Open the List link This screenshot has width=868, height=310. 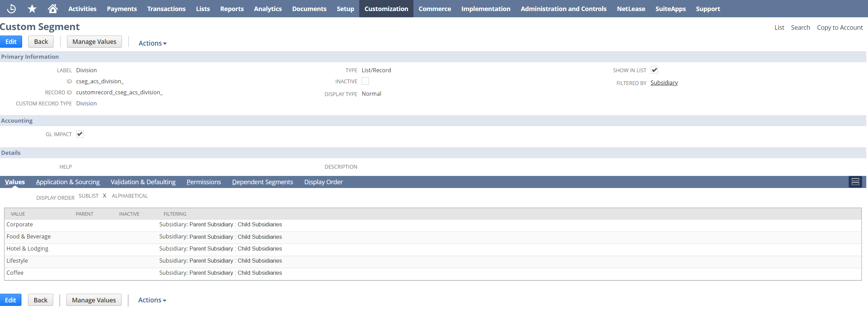[x=779, y=27]
